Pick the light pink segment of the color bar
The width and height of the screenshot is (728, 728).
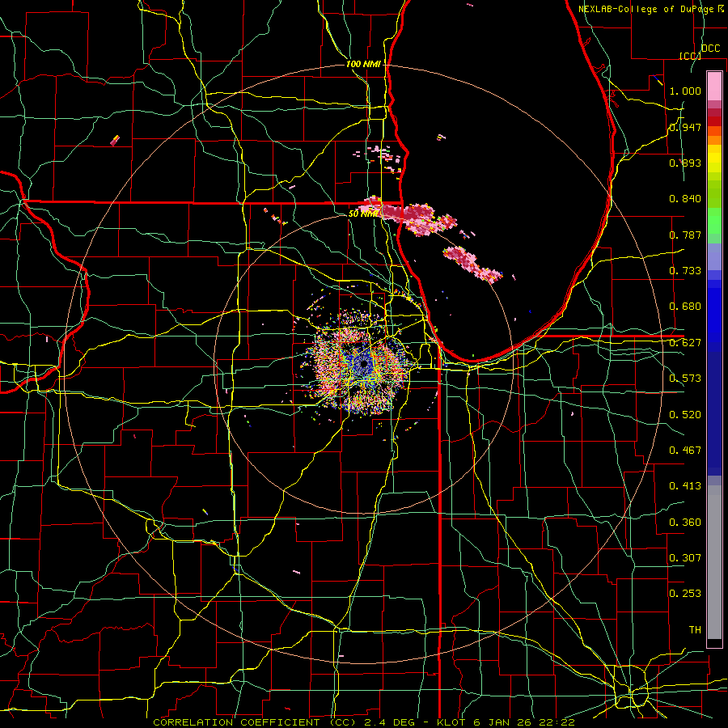714,86
